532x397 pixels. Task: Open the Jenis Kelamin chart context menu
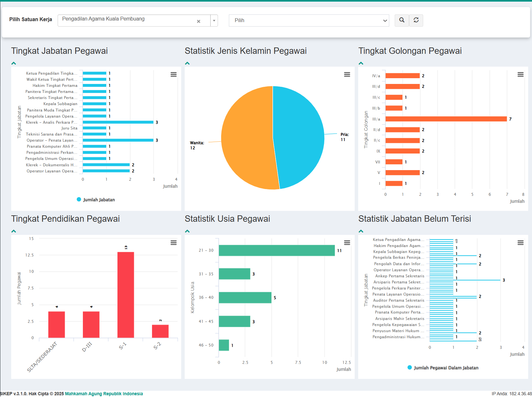coord(347,74)
